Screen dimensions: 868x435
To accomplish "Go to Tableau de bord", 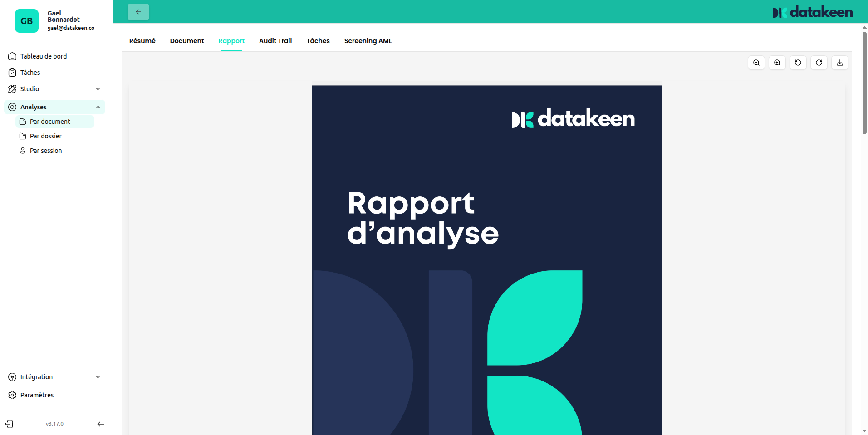I will (x=44, y=56).
